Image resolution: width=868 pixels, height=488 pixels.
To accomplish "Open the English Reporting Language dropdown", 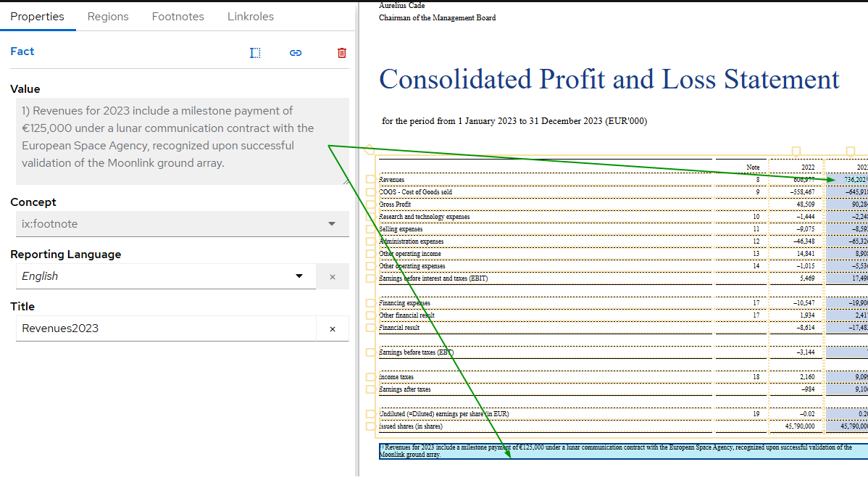I will pos(299,276).
